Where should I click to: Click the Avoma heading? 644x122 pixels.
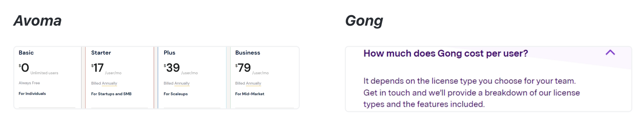(x=37, y=21)
